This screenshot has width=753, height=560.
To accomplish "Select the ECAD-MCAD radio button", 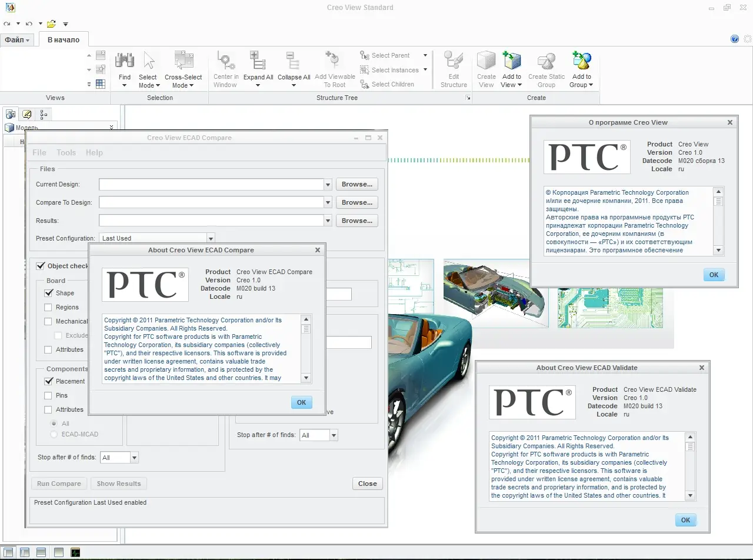I will [54, 434].
